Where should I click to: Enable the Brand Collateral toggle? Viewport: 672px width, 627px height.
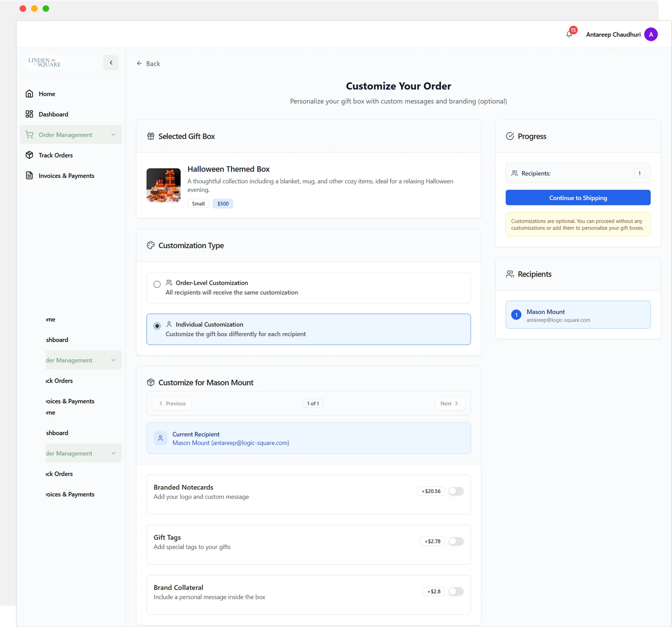coord(456,591)
